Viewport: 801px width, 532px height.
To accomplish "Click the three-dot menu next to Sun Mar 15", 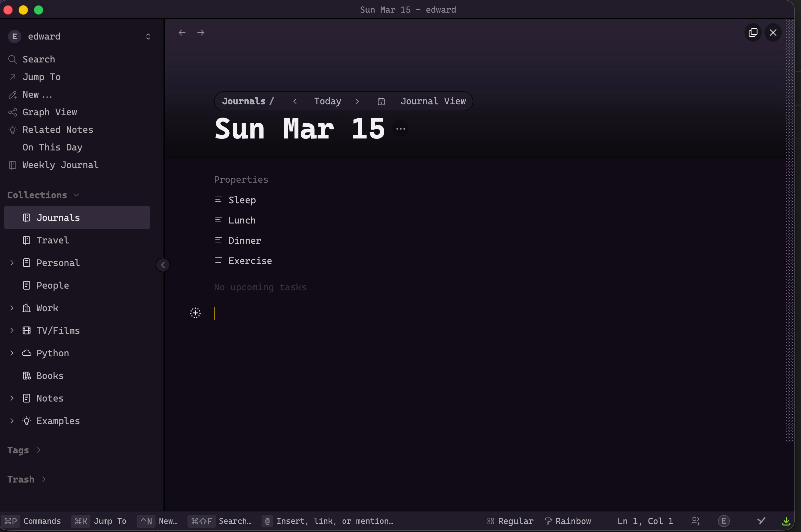I will 400,129.
